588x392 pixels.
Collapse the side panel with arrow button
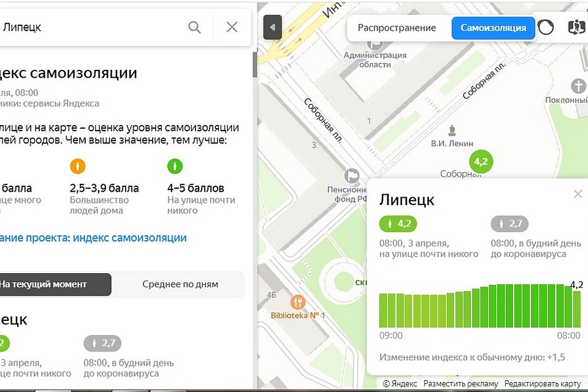point(273,28)
